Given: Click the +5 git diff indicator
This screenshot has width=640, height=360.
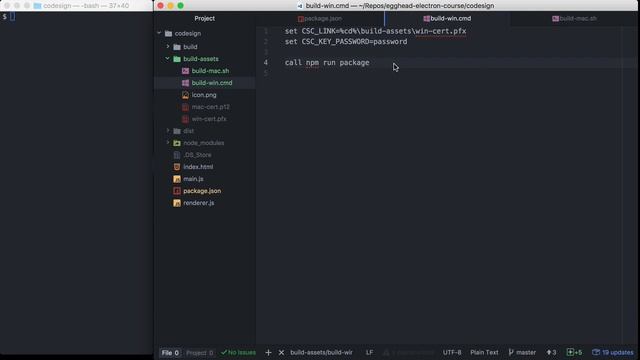Looking at the screenshot, I should pyautogui.click(x=574, y=352).
